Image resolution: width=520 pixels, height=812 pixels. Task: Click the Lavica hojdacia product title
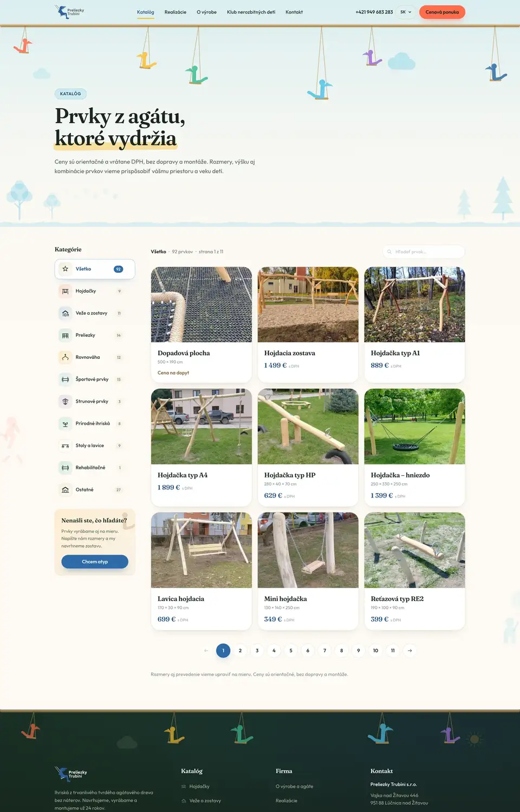[181, 599]
